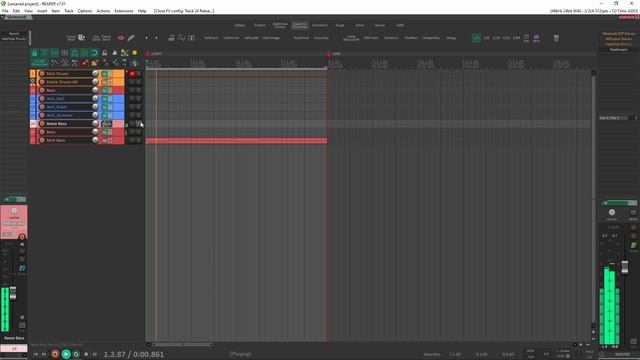This screenshot has width=640, height=360.
Task: Arm the bottom Bass track below Reese Bass
Action: [x=42, y=132]
